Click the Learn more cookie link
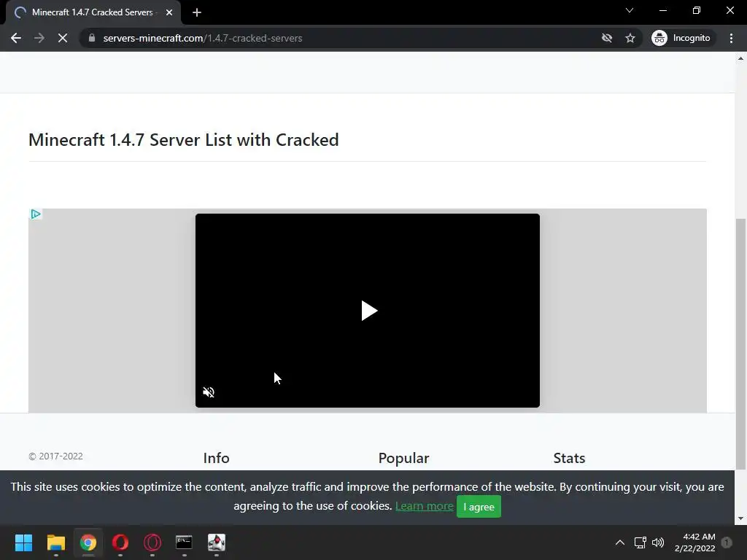The image size is (747, 560). (424, 506)
